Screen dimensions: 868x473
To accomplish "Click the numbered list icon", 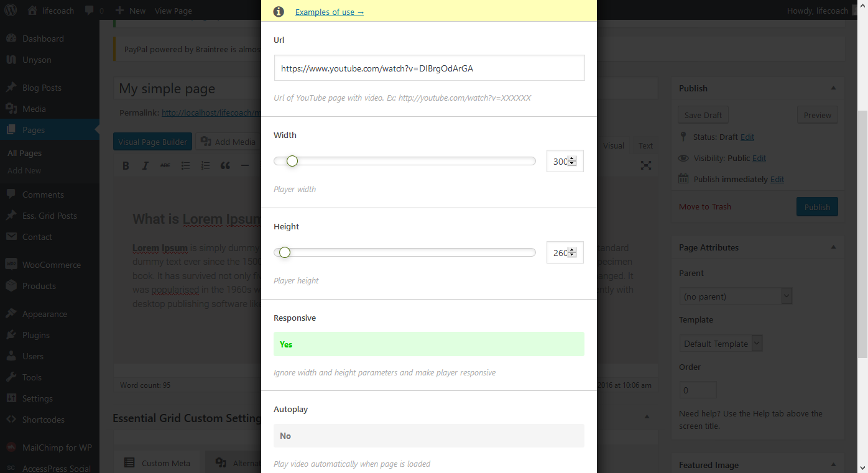I will pyautogui.click(x=205, y=166).
